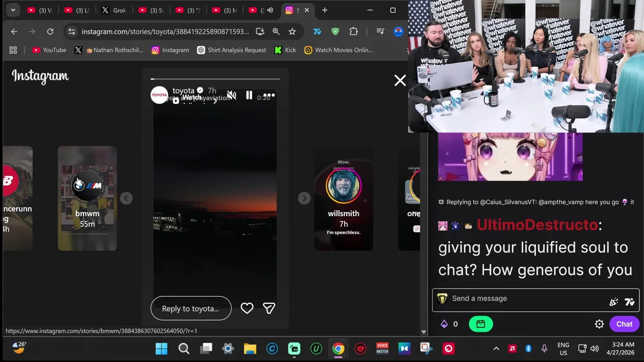The image size is (644, 362).
Task: Open the Shirt Analysis Request bookmark
Action: pos(231,50)
